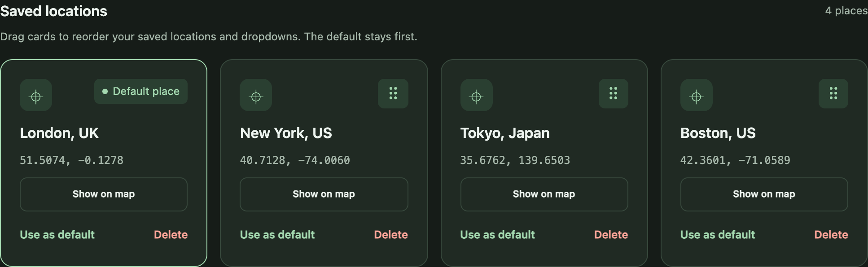868x267 pixels.
Task: Click the crosshair icon on New York card
Action: pos(256,95)
